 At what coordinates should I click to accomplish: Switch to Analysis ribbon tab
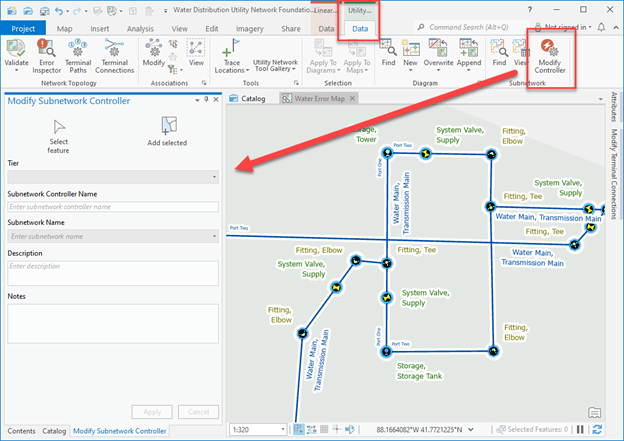[x=140, y=29]
